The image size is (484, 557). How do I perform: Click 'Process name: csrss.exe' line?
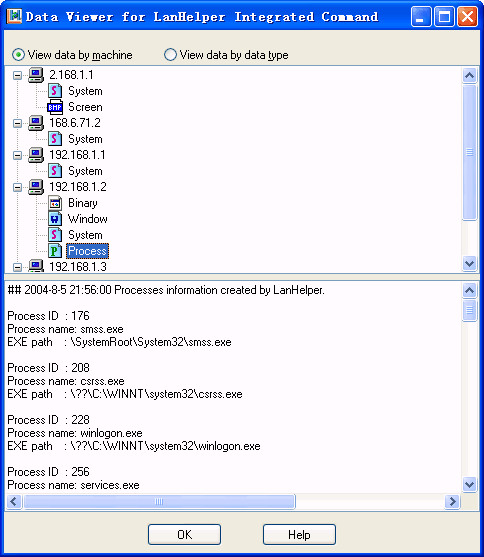pos(66,381)
